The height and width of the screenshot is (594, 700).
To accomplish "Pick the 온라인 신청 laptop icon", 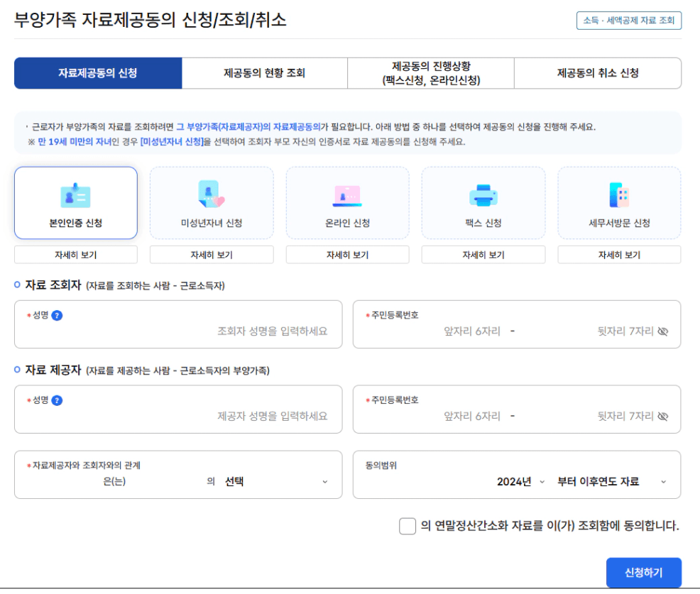I will [347, 194].
